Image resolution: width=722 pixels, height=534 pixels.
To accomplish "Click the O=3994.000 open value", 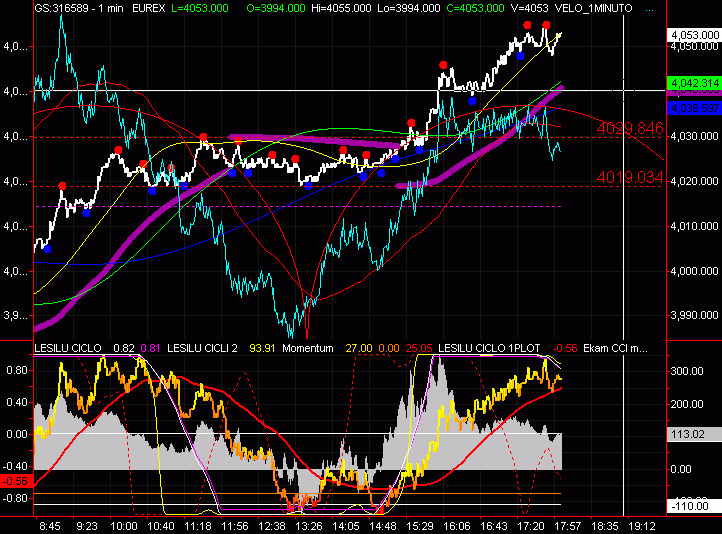I will (276, 8).
